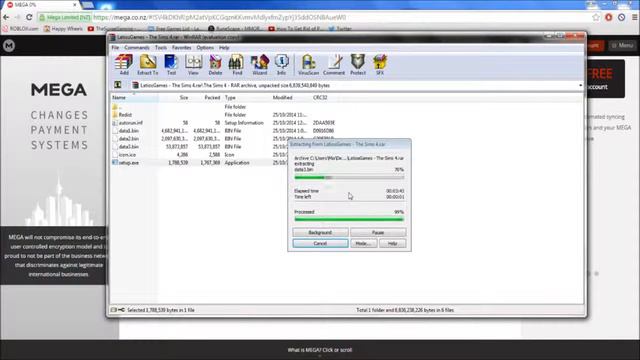The width and height of the screenshot is (640, 360).
Task: Click the Protect toolbar icon
Action: point(358,64)
